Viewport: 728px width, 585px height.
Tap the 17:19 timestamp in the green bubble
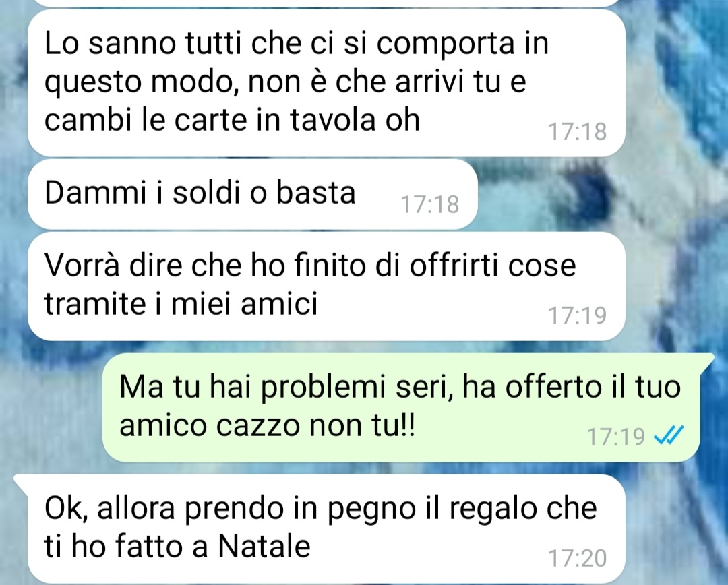pos(615,437)
